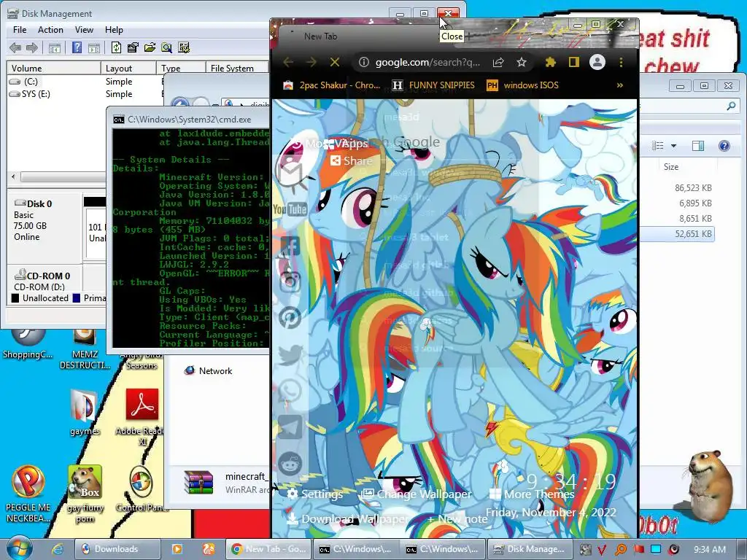This screenshot has height=560, width=747.
Task: Click the Instagram shortcut on new tab sidebar
Action: point(290,281)
